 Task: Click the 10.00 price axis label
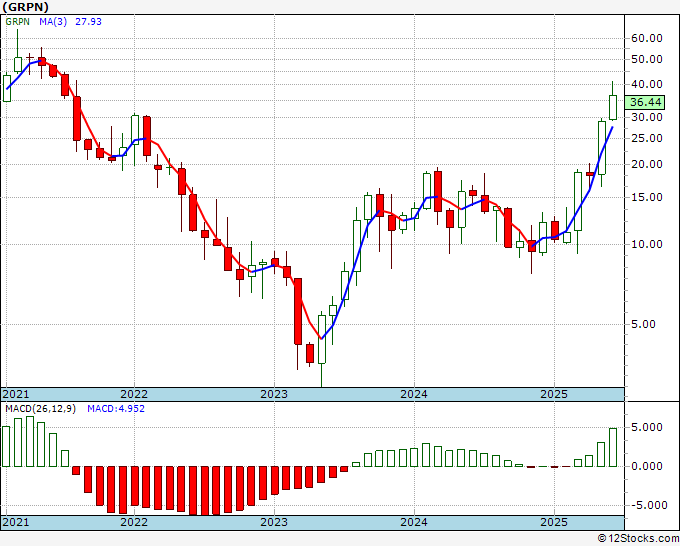pyautogui.click(x=647, y=244)
